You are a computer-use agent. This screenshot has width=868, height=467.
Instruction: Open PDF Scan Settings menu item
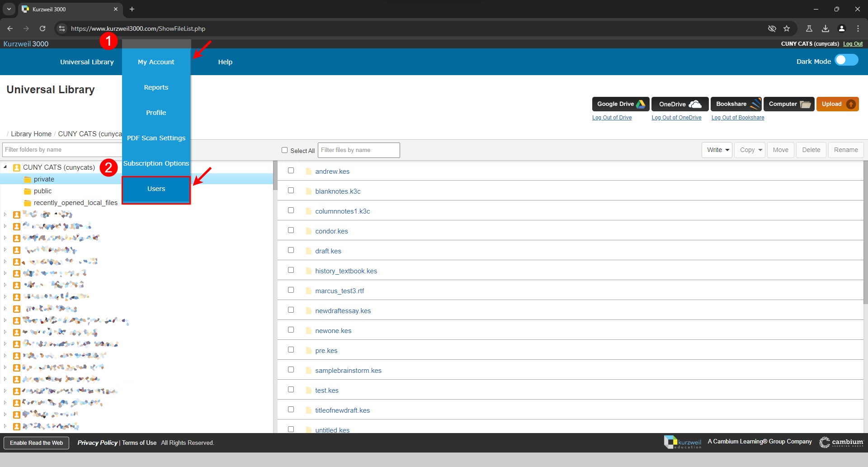(x=156, y=138)
